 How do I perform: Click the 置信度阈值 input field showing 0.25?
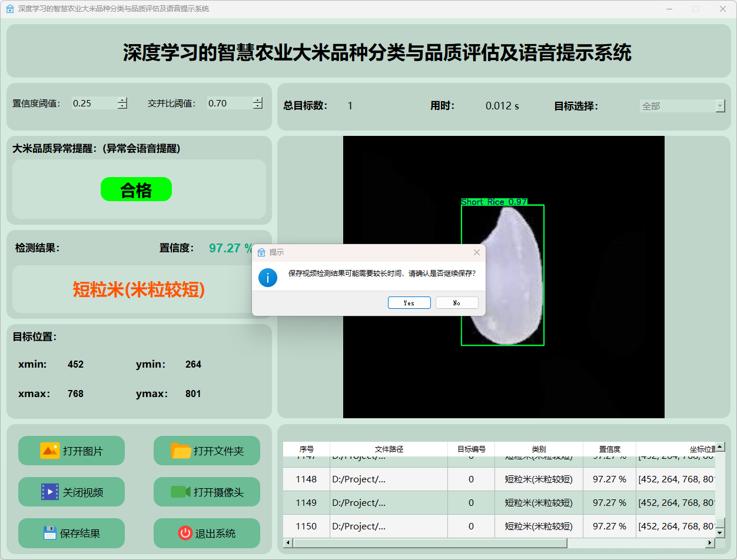pyautogui.click(x=93, y=104)
